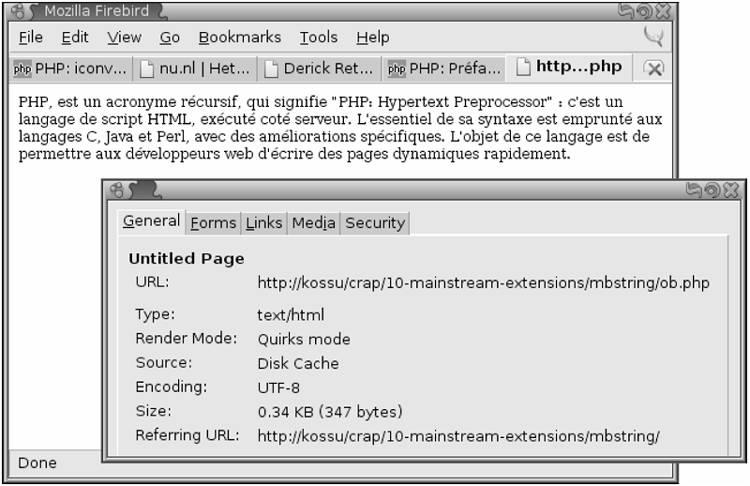
Task: Open the Links tab in Page Info
Action: click(264, 223)
